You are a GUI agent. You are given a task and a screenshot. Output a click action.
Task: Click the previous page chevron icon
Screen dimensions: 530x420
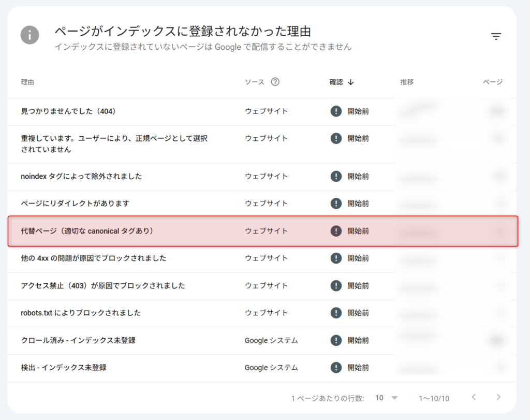474,398
